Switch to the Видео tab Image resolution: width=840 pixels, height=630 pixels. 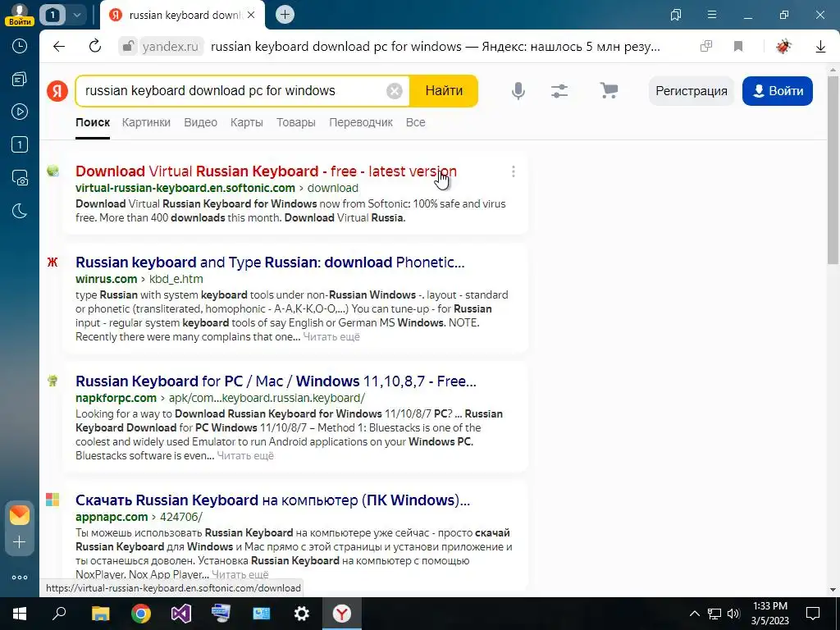tap(200, 122)
